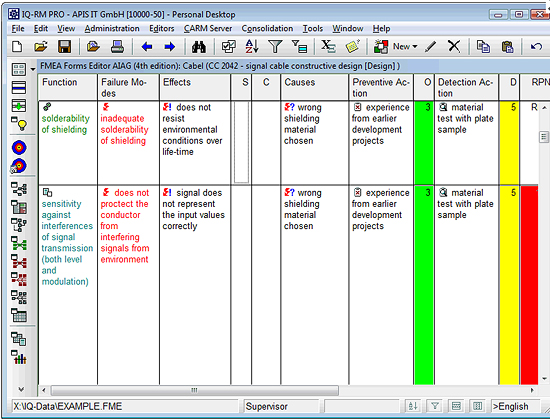Open the Consolidation menu
Screen dimensions: 550x420
pos(267,28)
